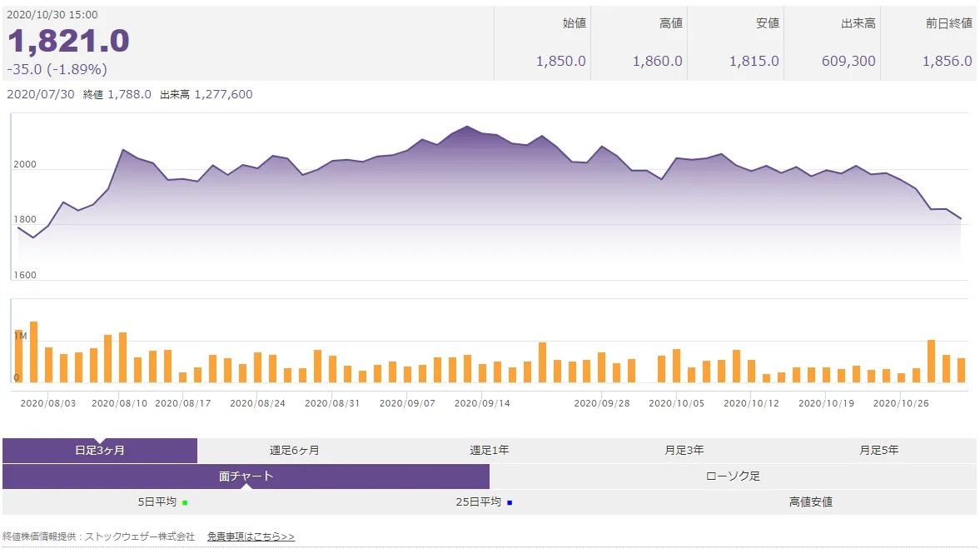This screenshot has height=549, width=980.
Task: Toggle the 高値安値 high-low display
Action: click(x=810, y=502)
